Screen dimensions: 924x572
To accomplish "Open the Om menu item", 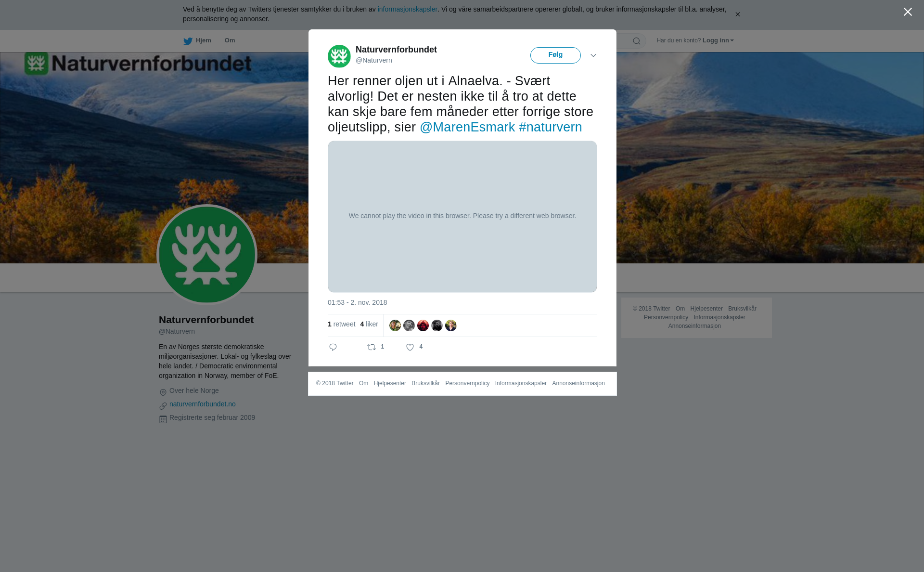I will pos(230,40).
